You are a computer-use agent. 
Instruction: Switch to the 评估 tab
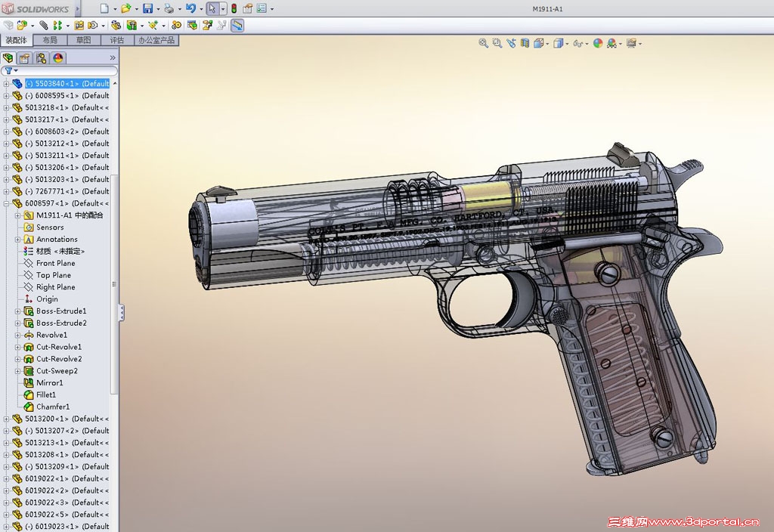[117, 40]
